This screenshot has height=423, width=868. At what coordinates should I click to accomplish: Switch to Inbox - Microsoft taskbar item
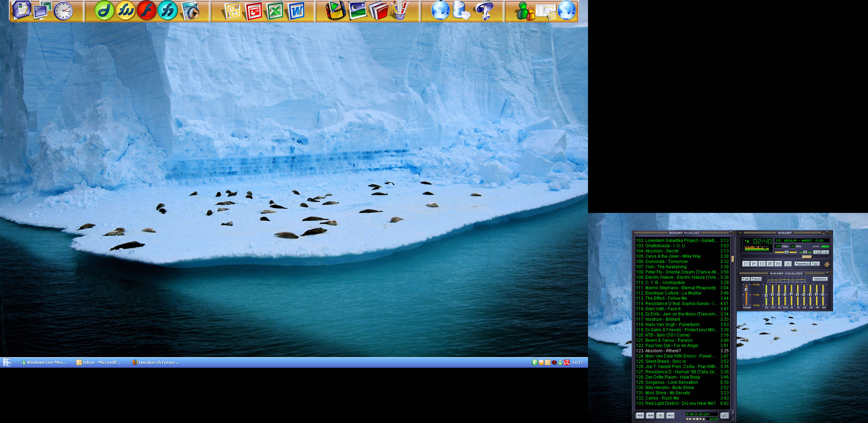click(x=99, y=362)
